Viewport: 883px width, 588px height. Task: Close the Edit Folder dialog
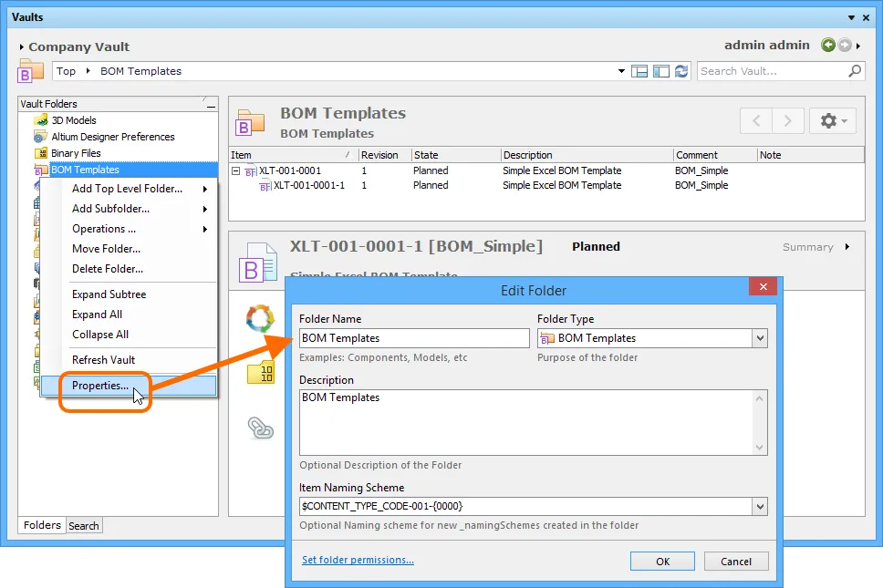(764, 287)
